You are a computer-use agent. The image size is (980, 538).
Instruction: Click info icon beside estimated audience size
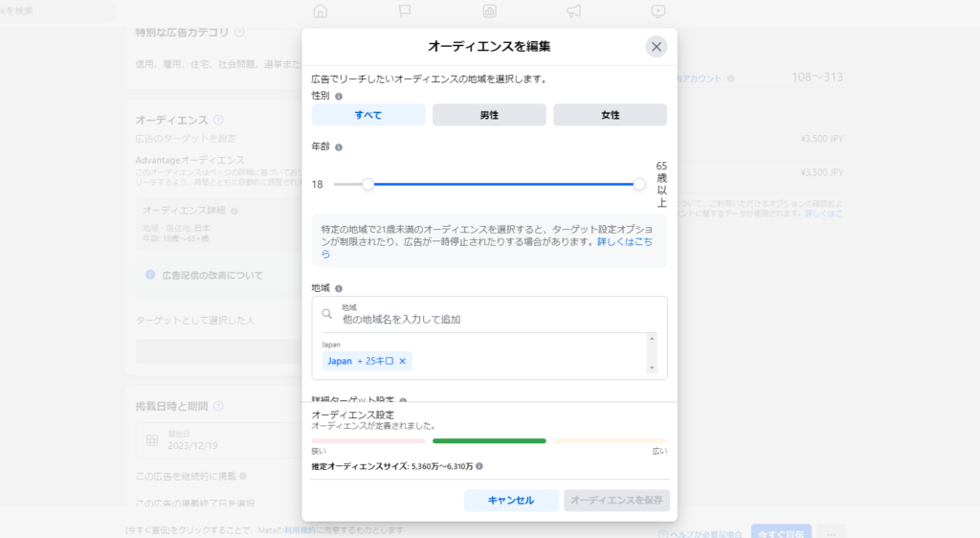pyautogui.click(x=479, y=467)
